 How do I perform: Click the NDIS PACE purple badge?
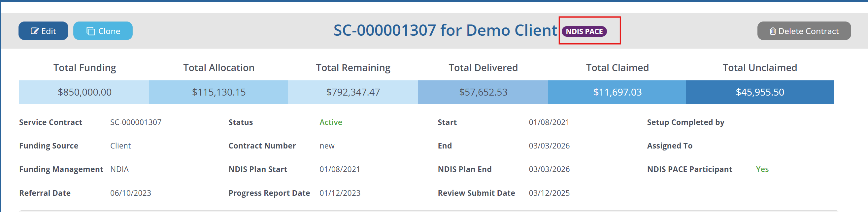[x=584, y=31]
